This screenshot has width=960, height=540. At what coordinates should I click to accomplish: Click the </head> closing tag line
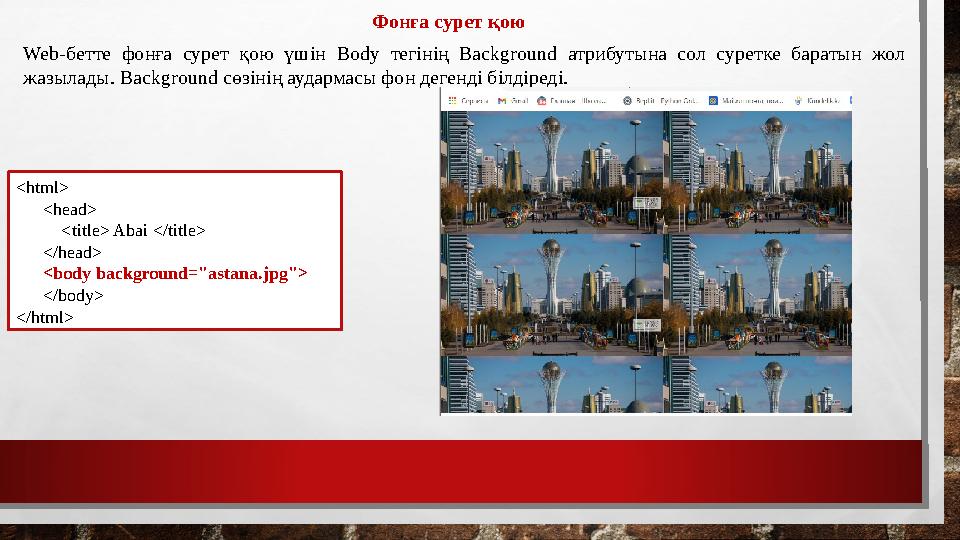pyautogui.click(x=72, y=252)
